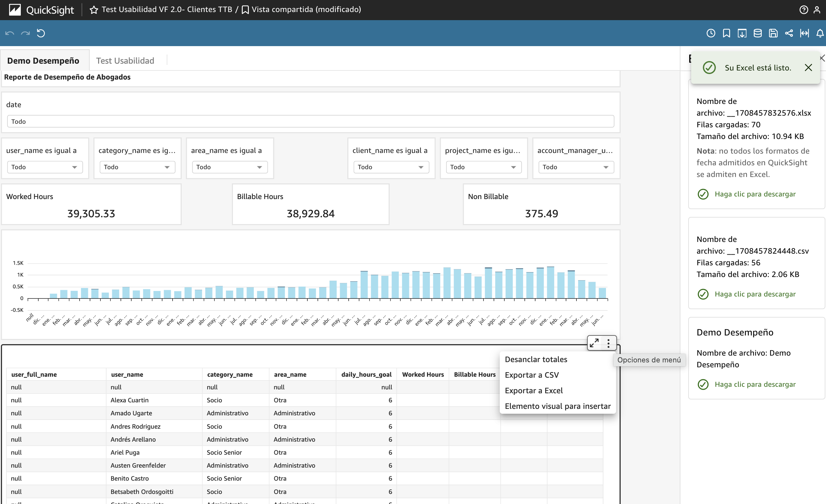Screen dimensions: 826x504
Task: Open the project_name filter dropdown
Action: click(484, 167)
